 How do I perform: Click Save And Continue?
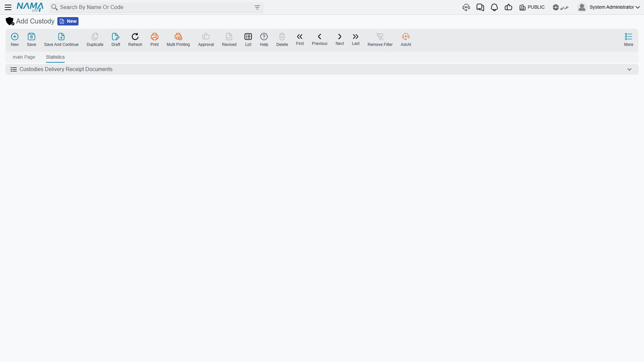coord(61,40)
